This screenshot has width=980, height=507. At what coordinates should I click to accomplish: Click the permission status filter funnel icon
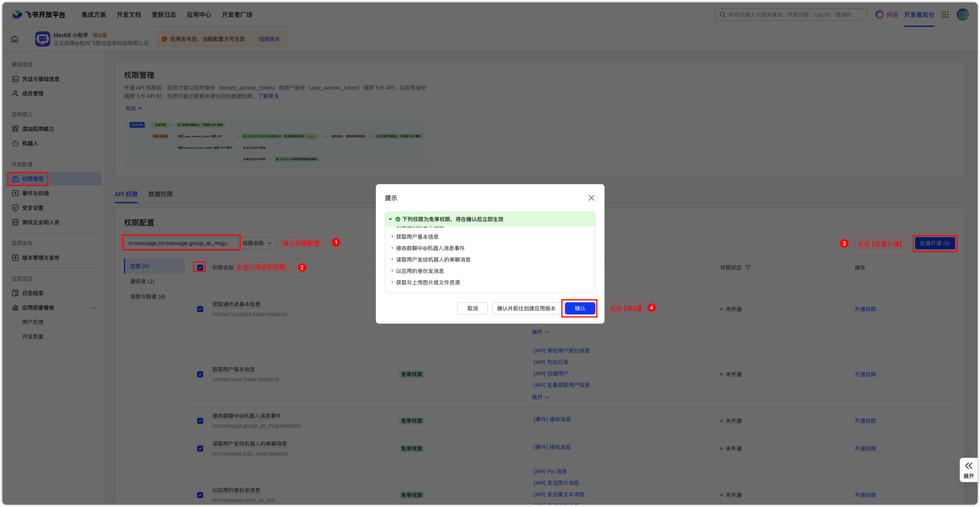click(748, 268)
